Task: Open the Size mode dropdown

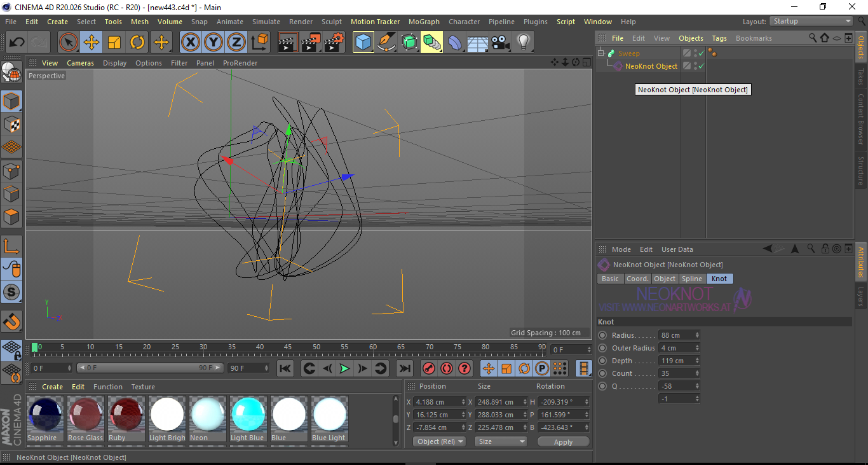Action: (502, 441)
